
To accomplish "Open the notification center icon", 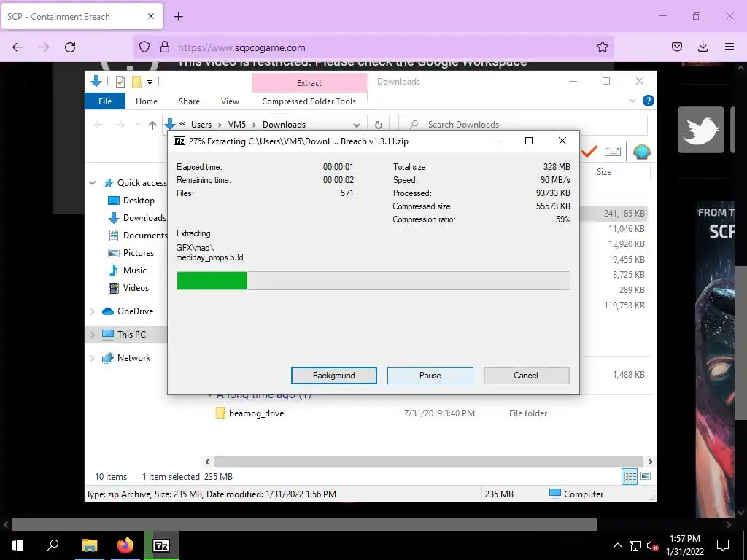I will click(x=723, y=545).
